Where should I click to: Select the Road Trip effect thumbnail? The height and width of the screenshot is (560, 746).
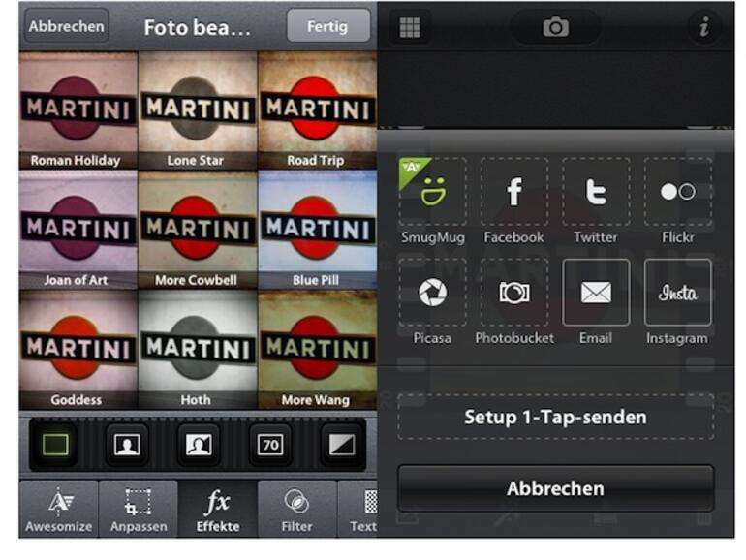click(x=318, y=110)
